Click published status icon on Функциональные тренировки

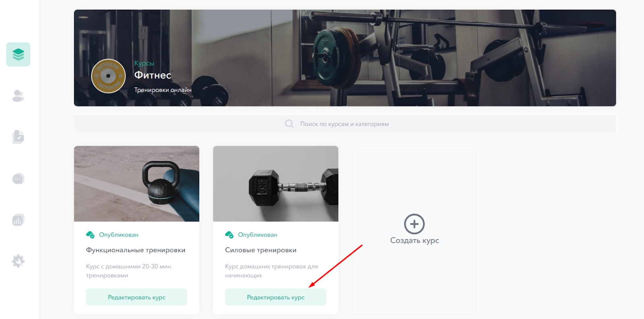(x=90, y=234)
